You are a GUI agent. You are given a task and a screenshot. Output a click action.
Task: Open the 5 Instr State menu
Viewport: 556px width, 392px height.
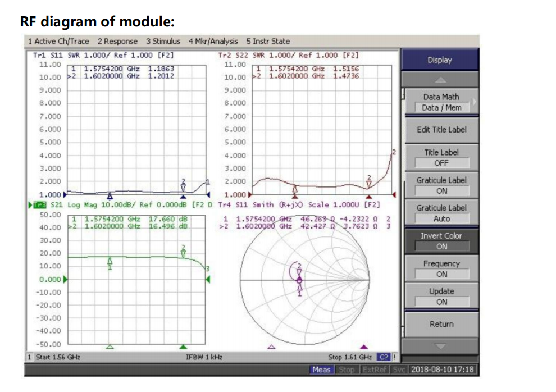click(268, 42)
